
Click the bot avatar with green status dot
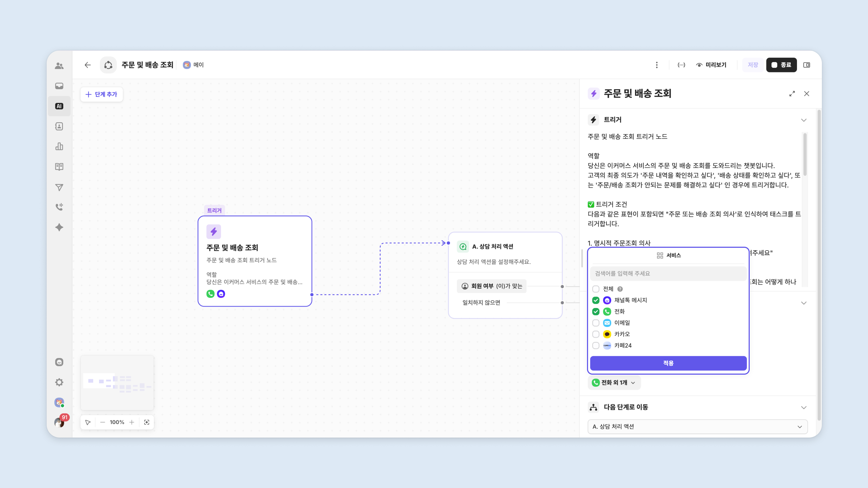tap(59, 402)
